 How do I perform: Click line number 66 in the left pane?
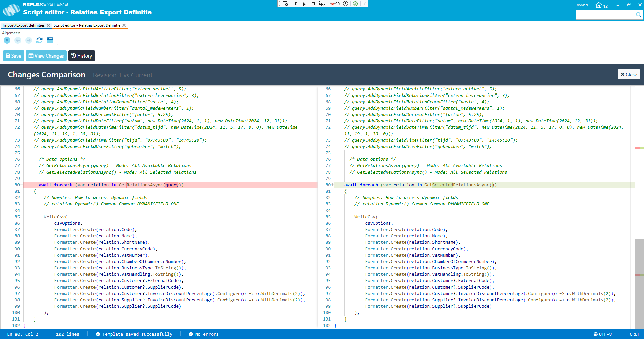point(17,89)
